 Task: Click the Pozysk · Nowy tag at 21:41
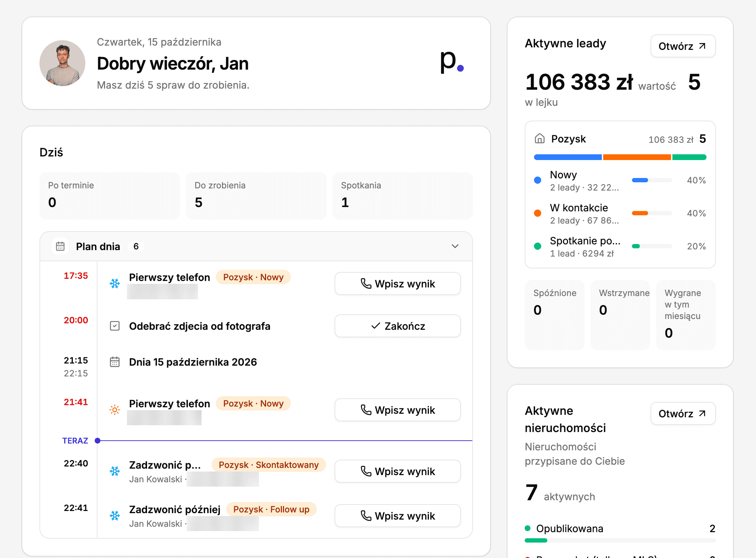(x=253, y=403)
